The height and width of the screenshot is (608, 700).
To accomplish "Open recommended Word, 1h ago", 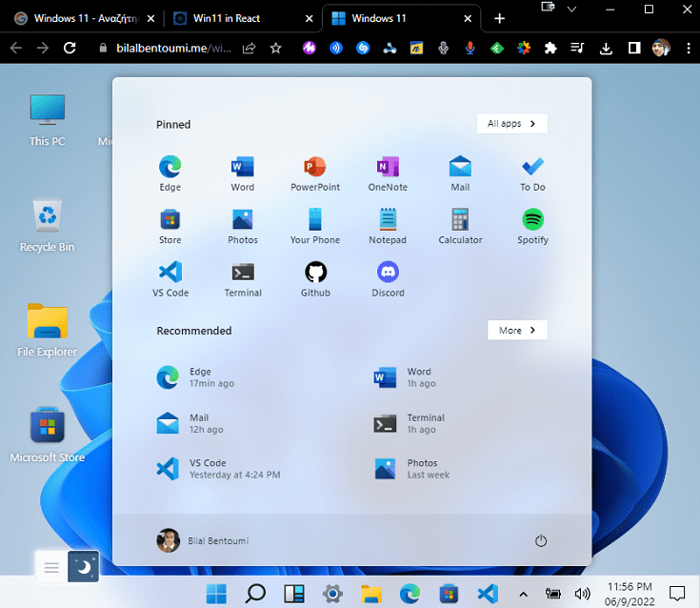I will point(405,377).
